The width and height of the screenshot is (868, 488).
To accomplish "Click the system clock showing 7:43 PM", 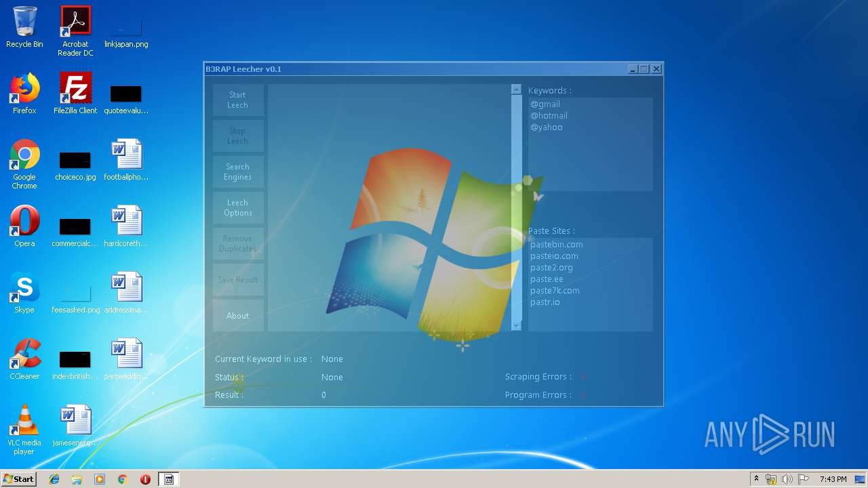I will pos(833,479).
